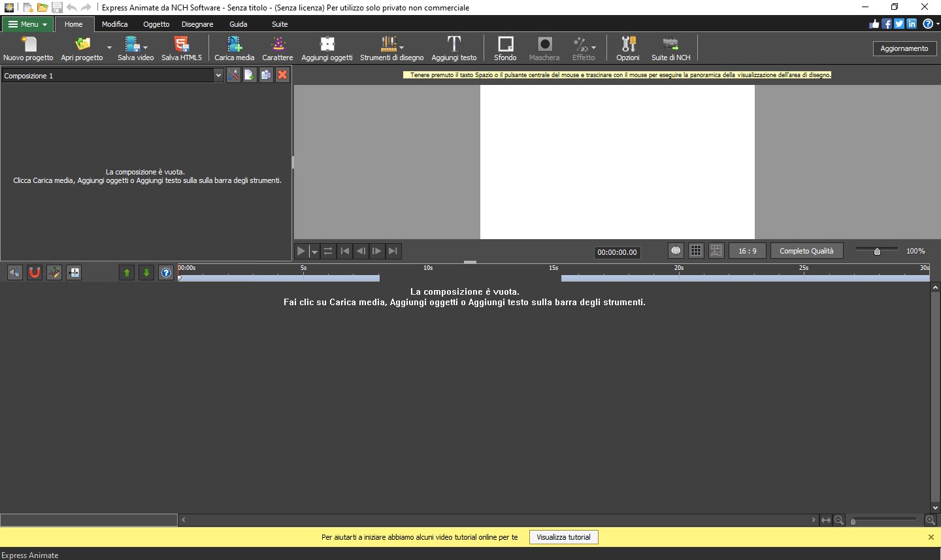This screenshot has width=941, height=560.
Task: Click the Visualizza tutorial button
Action: click(563, 537)
